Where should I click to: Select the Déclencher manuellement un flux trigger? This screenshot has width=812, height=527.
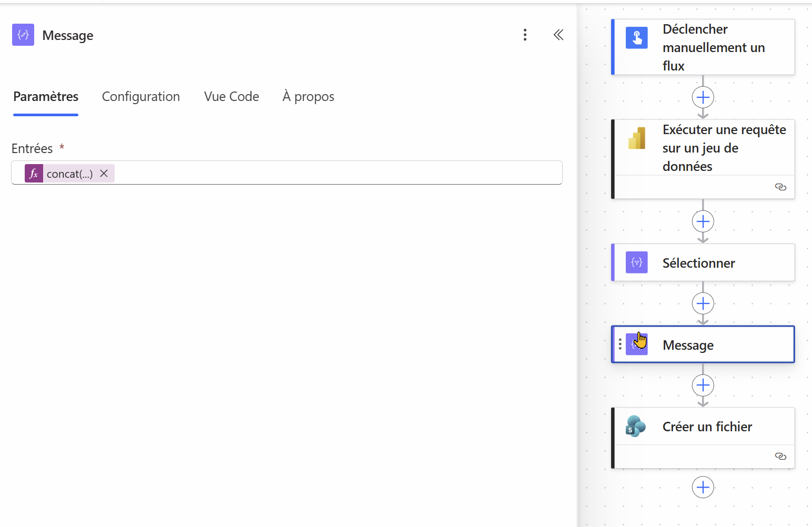click(x=703, y=47)
